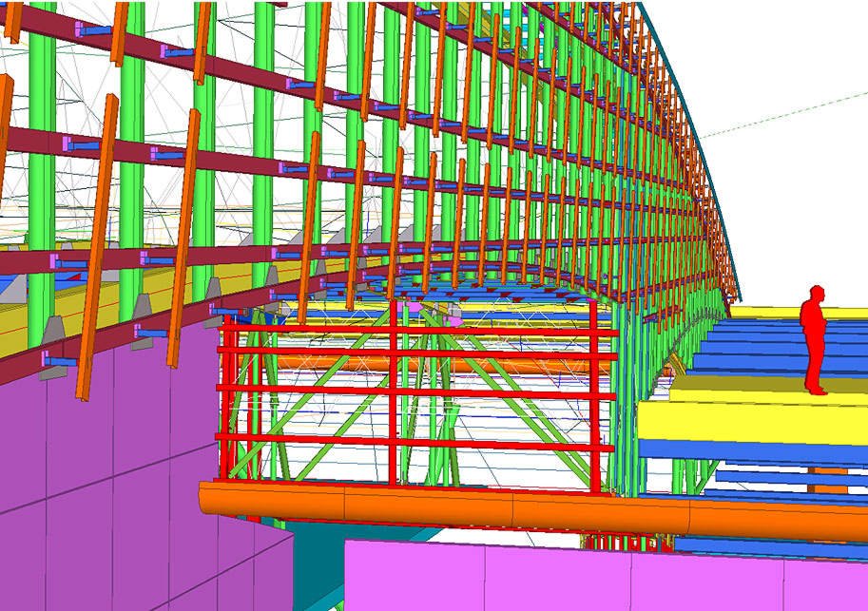Image resolution: width=868 pixels, height=611 pixels.
Task: Select the red guardrail frame on platform
Action: pyautogui.click(x=416, y=396)
